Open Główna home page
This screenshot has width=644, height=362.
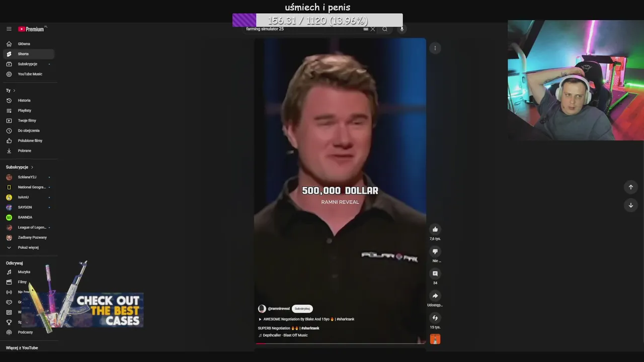pos(28,44)
